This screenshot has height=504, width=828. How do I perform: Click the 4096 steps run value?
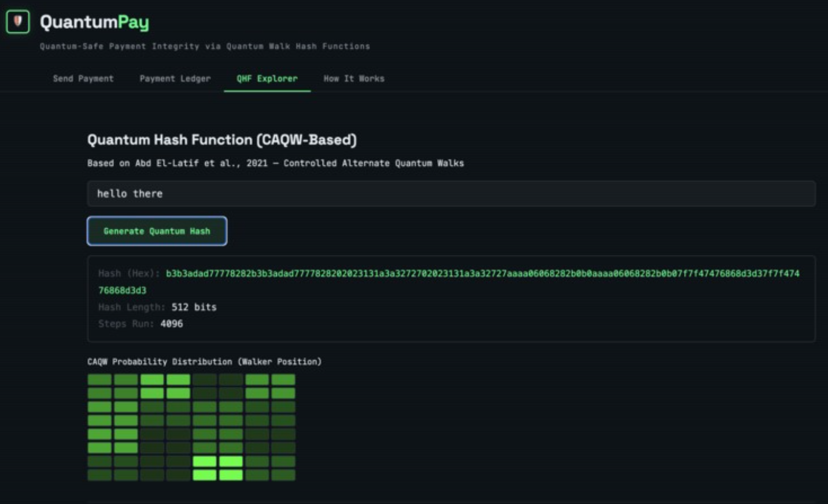pyautogui.click(x=172, y=324)
